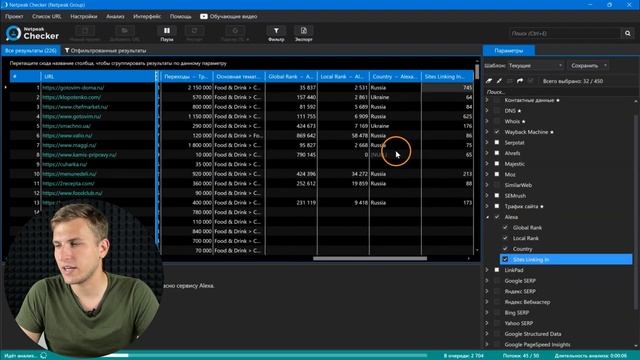Expand the Yahoo SERP group
The height and width of the screenshot is (360, 640).
tap(487, 323)
